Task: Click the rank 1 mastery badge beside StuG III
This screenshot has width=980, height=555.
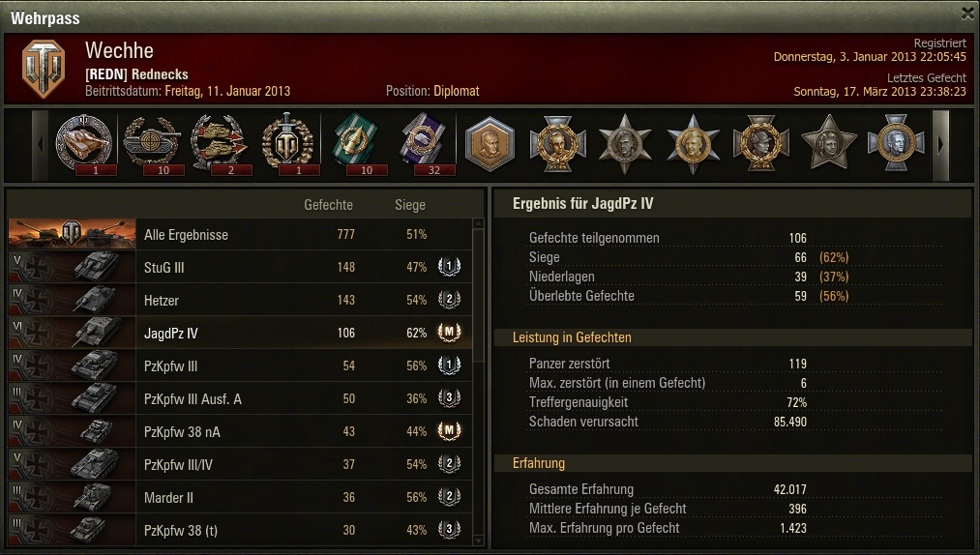Action: click(449, 267)
